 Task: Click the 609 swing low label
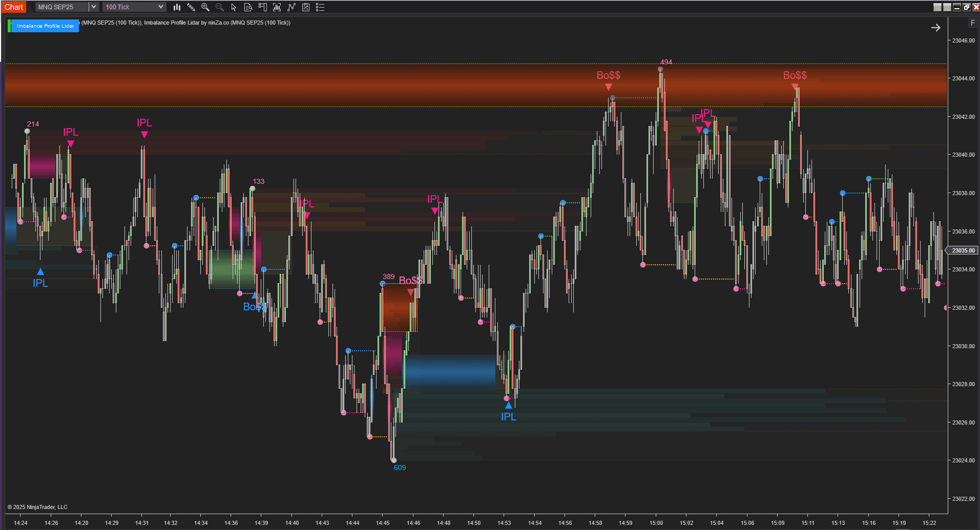pos(400,468)
